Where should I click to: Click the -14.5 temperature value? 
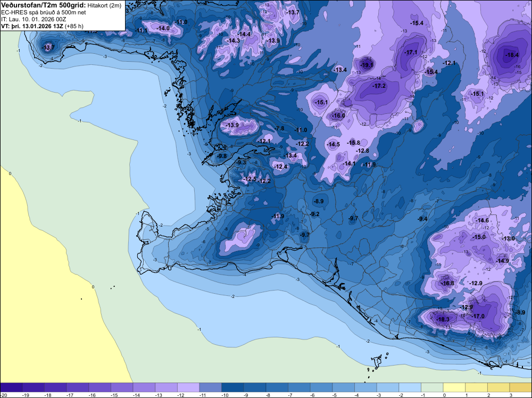pyautogui.click(x=333, y=145)
